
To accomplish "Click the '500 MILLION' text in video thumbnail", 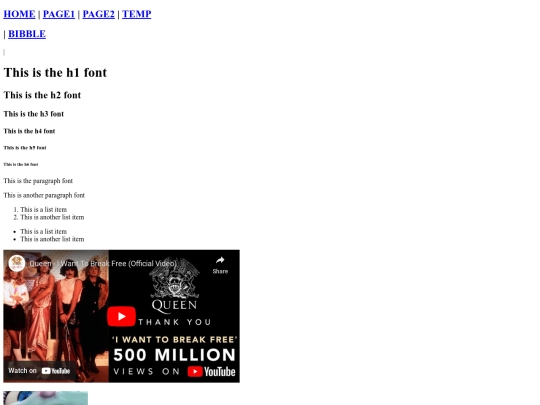I will [x=174, y=355].
